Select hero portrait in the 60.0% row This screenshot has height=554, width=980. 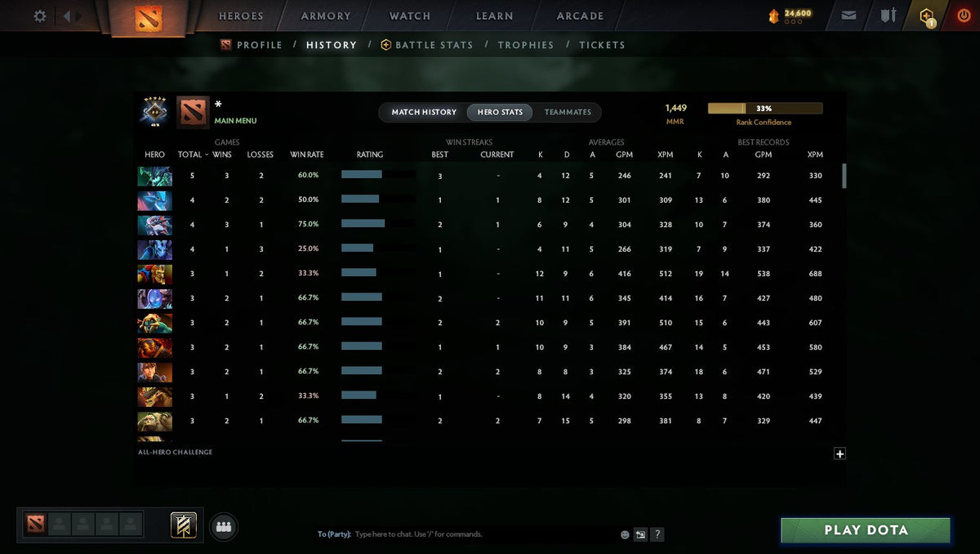click(x=154, y=176)
